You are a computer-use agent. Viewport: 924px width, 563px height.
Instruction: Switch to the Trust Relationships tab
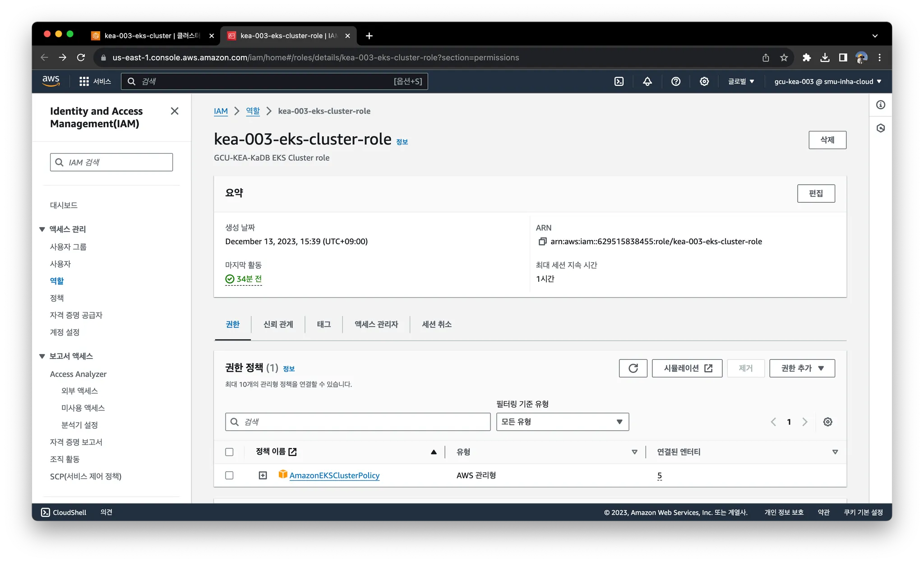278,324
